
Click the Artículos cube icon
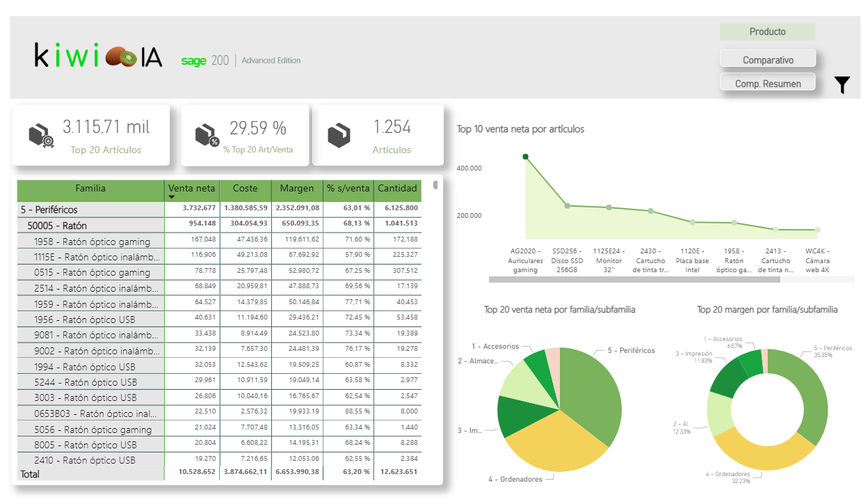[339, 135]
